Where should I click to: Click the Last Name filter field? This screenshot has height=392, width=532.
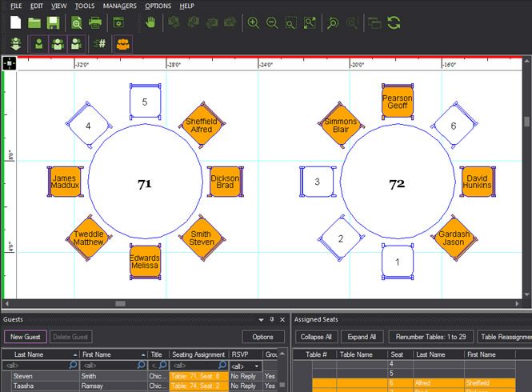(40, 365)
